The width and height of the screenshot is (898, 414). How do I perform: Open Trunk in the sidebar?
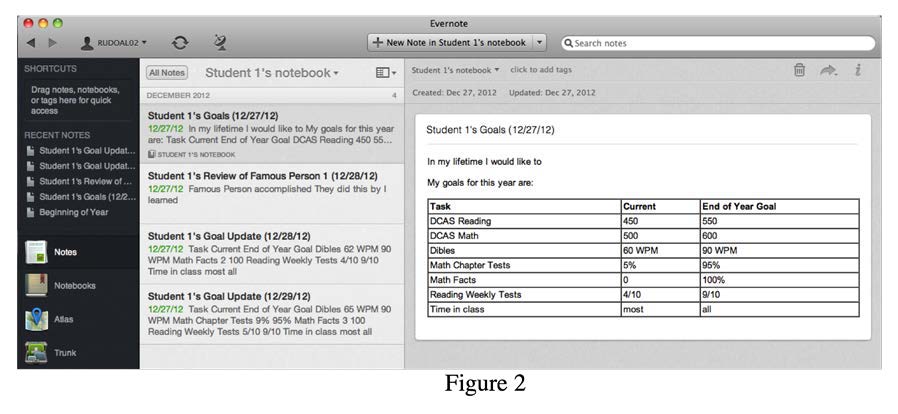(x=78, y=353)
